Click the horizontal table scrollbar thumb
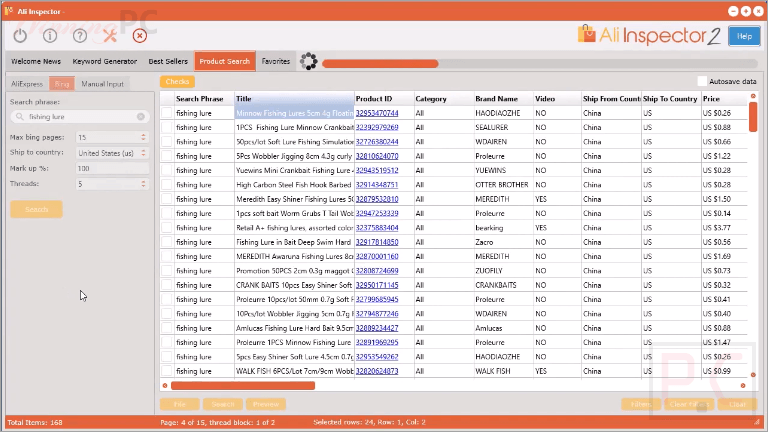Image resolution: width=768 pixels, height=432 pixels. (243, 385)
